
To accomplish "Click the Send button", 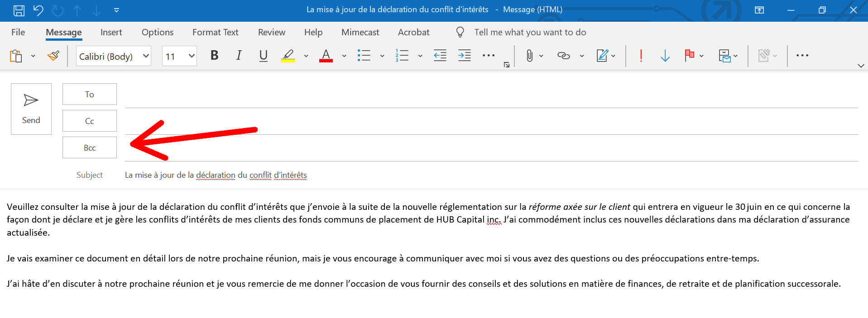I will [x=31, y=109].
